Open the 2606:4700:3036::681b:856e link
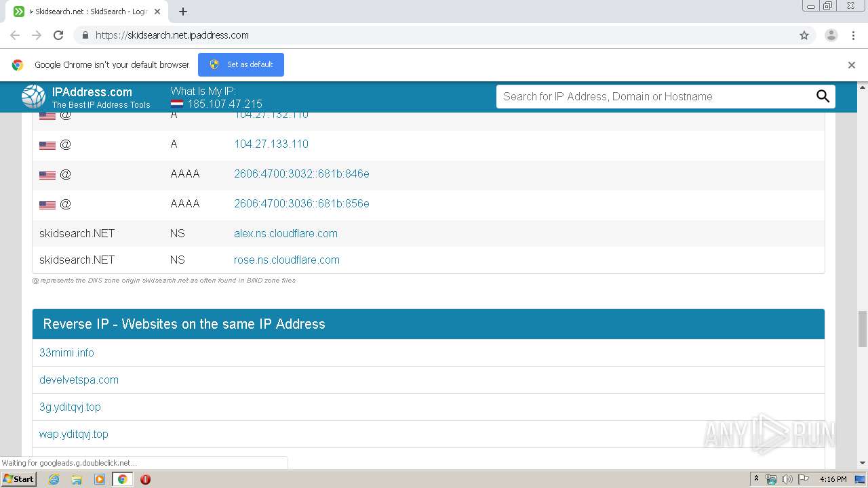868x488 pixels. tap(302, 203)
